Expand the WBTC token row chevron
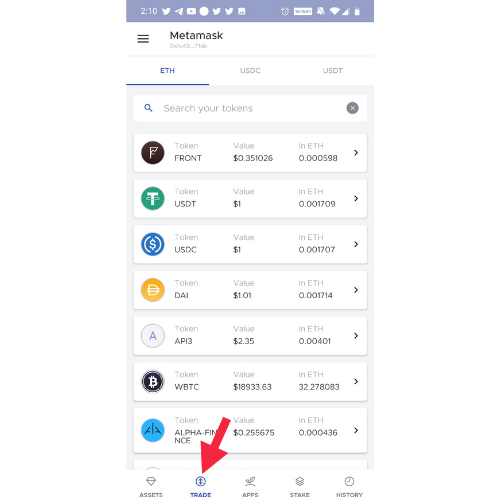 click(356, 381)
